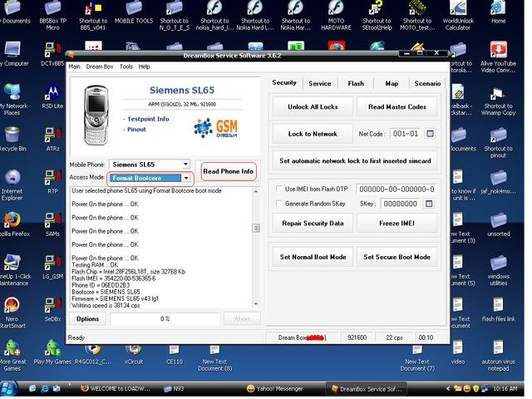The image size is (532, 399).
Task: Enable Use IMEI from Flash OTP
Action: [x=279, y=189]
